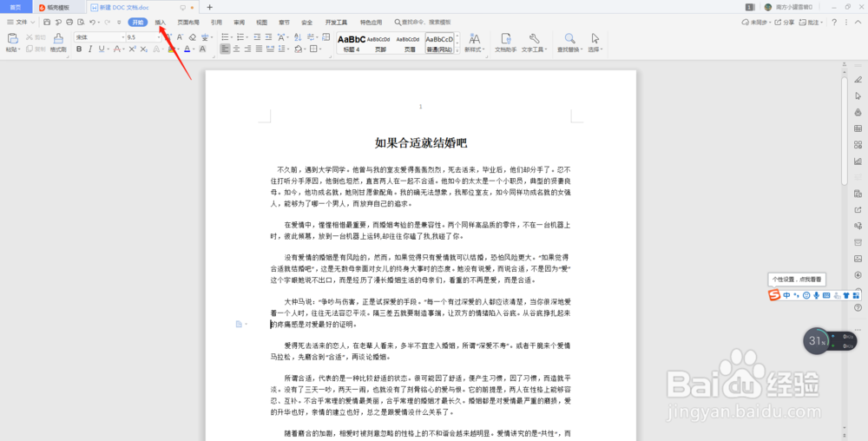Click the Decrease Indent icon

pos(258,37)
